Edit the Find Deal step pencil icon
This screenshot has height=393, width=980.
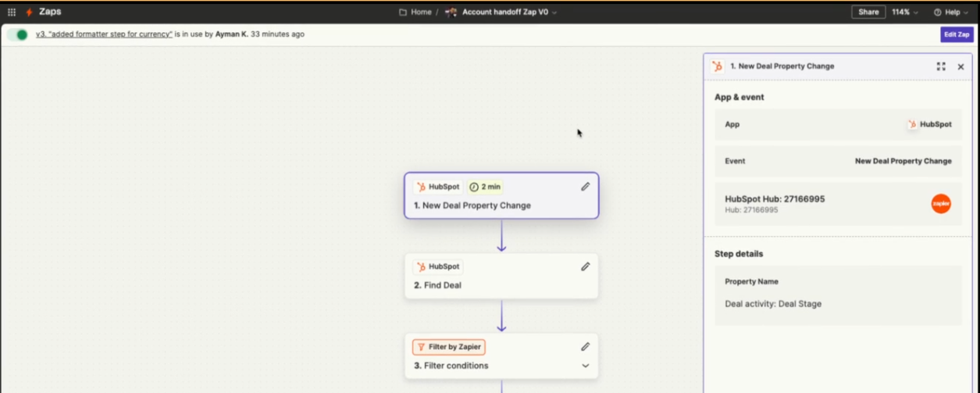(586, 266)
